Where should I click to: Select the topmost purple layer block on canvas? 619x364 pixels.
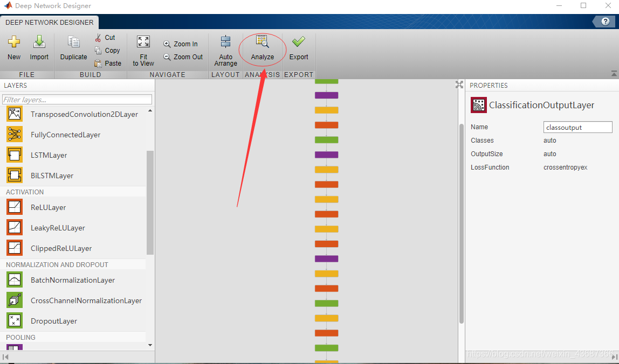point(326,95)
